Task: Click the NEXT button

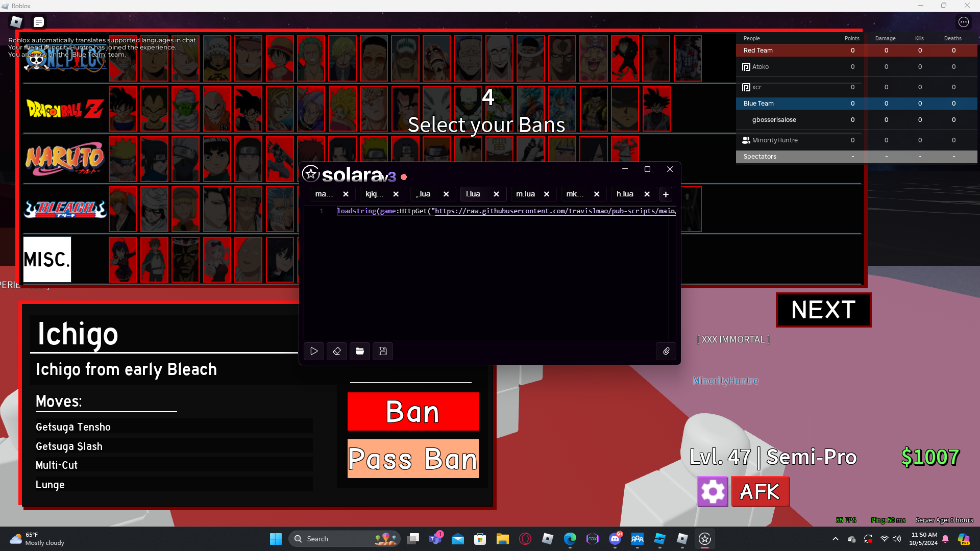Action: coord(823,310)
